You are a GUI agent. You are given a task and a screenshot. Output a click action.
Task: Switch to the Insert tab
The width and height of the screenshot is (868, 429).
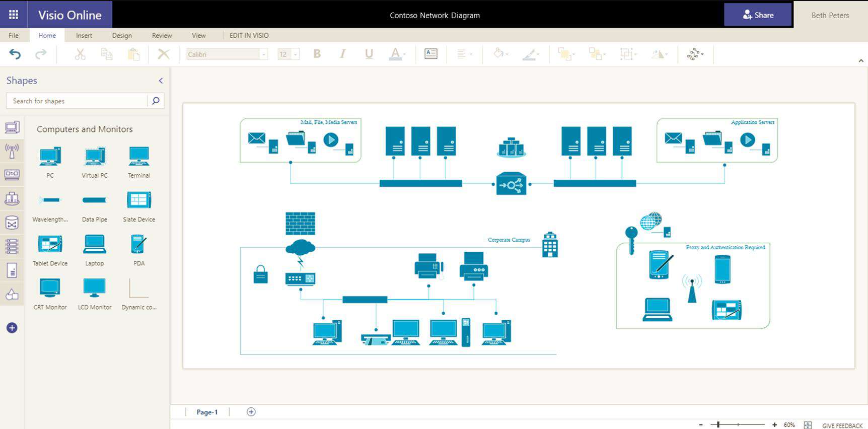[x=84, y=35]
